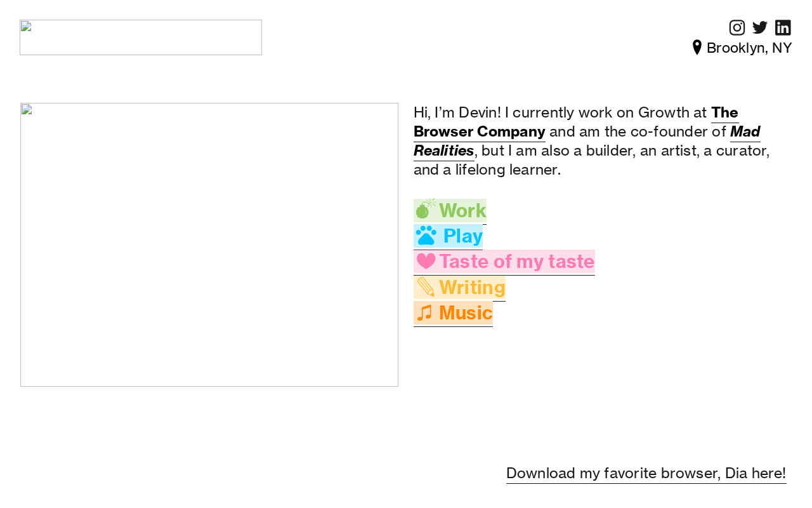Open the Work section link
Image resolution: width=812 pixels, height=508 pixels.
(462, 211)
